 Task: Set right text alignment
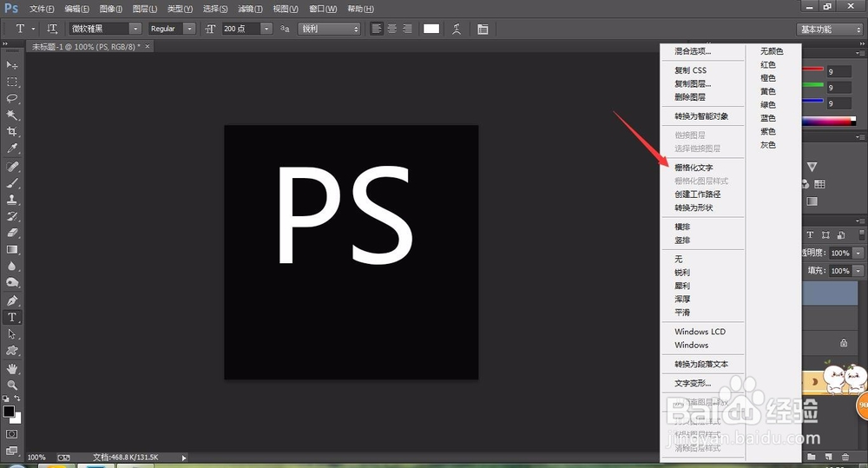point(407,29)
